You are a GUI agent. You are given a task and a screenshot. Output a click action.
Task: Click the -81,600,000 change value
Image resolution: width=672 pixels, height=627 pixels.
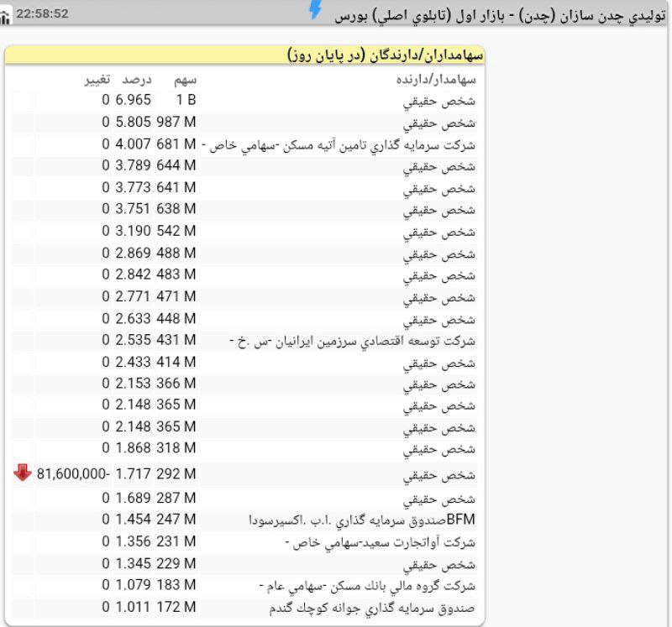[73, 474]
